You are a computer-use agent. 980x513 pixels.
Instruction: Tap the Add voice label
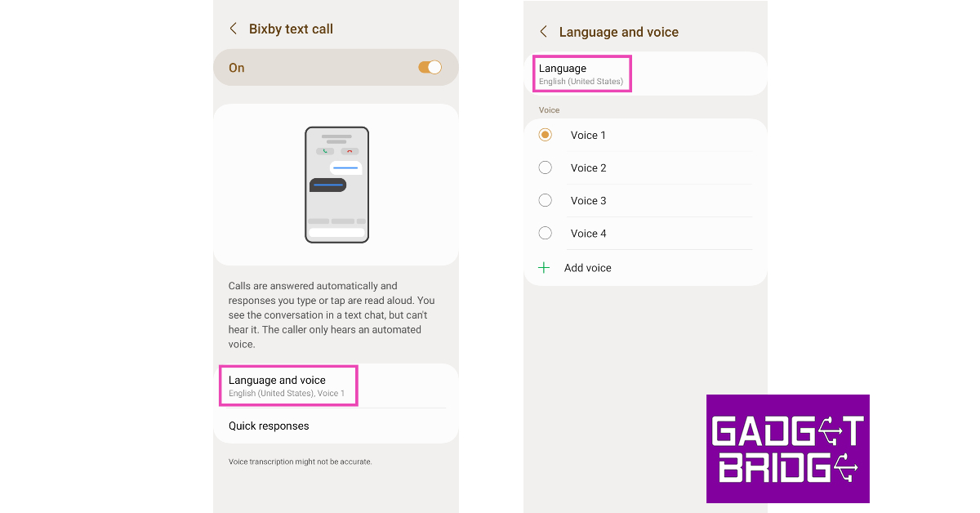pyautogui.click(x=588, y=268)
